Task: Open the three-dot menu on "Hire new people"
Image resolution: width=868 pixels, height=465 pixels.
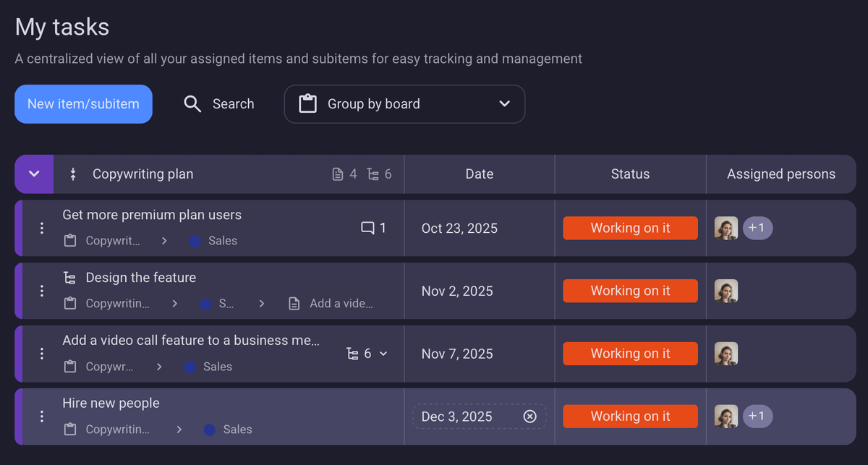Action: coord(41,416)
